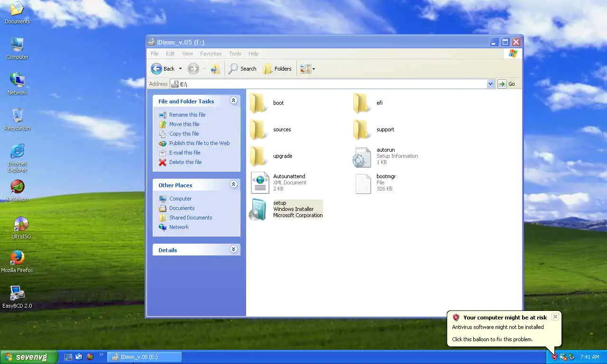The height and width of the screenshot is (364, 607).
Task: Go back with the Back arrow
Action: (163, 69)
